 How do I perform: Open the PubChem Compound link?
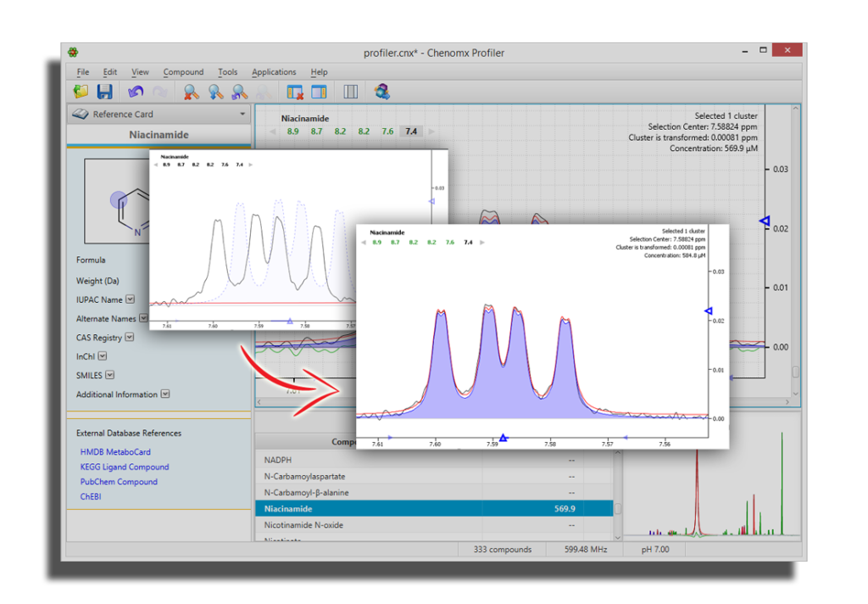119,481
